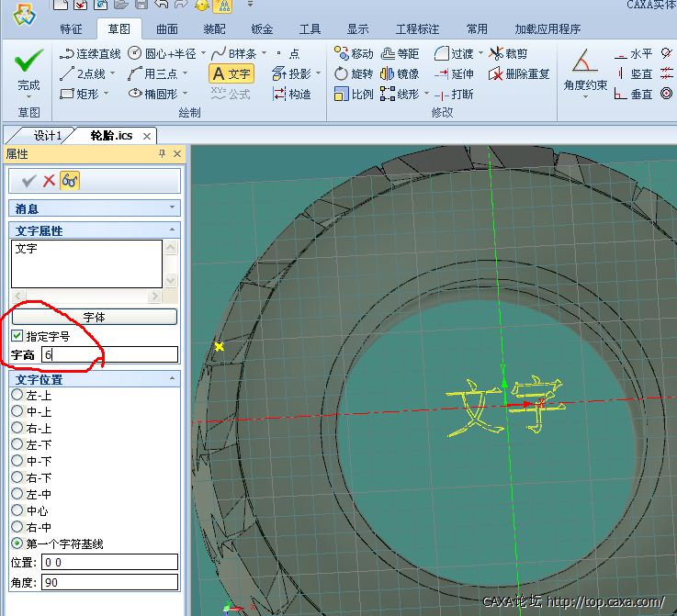Select the 左-上 position radio
Viewport: 677px width, 616px height.
tap(17, 394)
